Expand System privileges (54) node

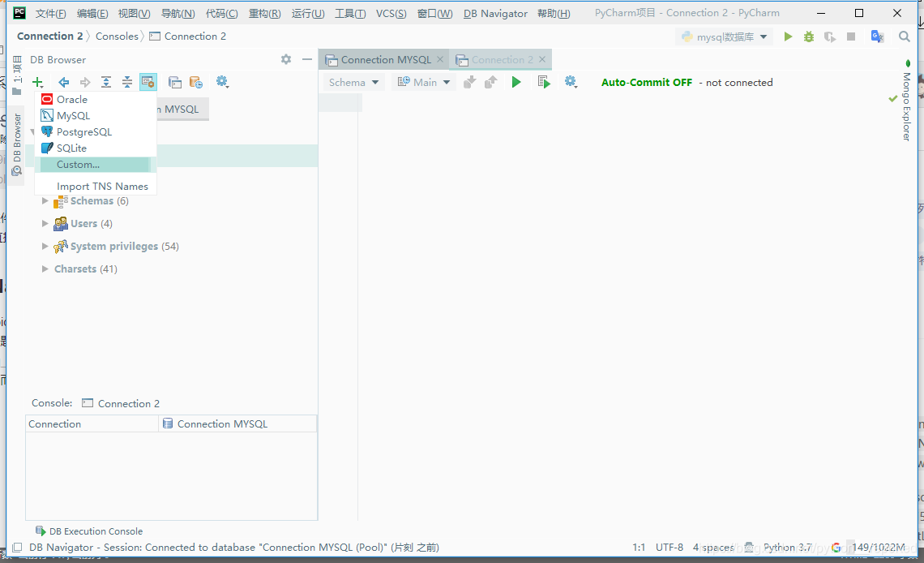click(x=45, y=246)
